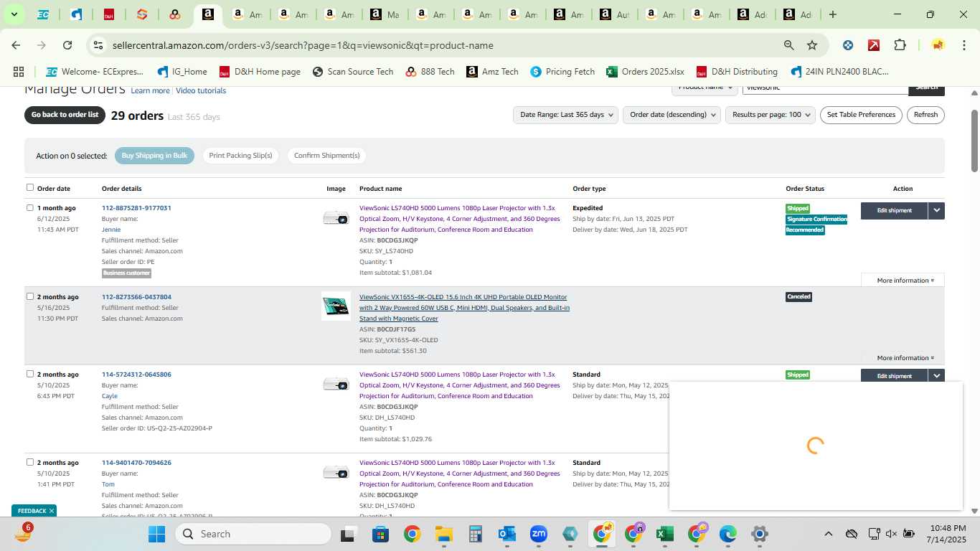Open File Explorer from the taskbar
Screen dimensions: 980x551
tap(443, 534)
